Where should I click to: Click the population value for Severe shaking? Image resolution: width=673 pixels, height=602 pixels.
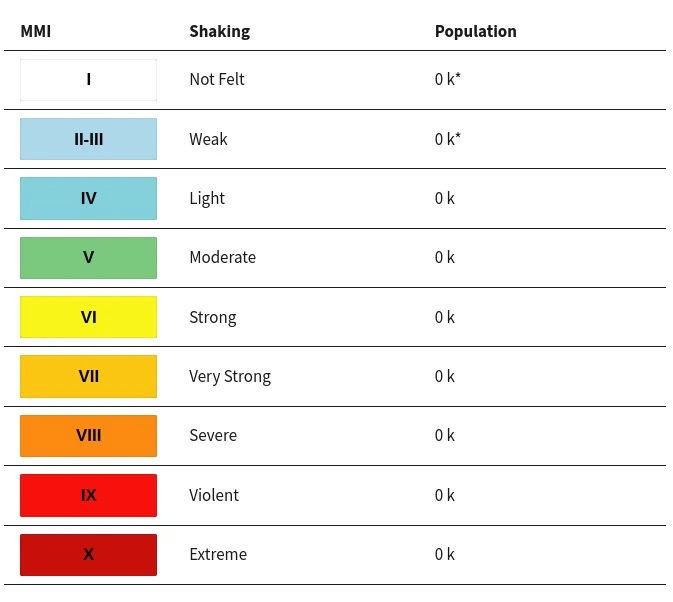point(445,436)
